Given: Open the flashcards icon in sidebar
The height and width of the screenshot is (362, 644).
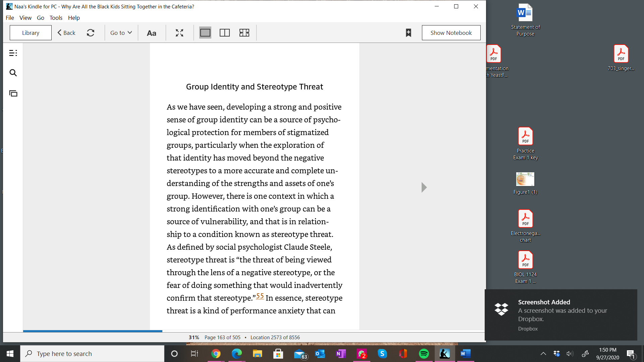Looking at the screenshot, I should click(x=13, y=94).
